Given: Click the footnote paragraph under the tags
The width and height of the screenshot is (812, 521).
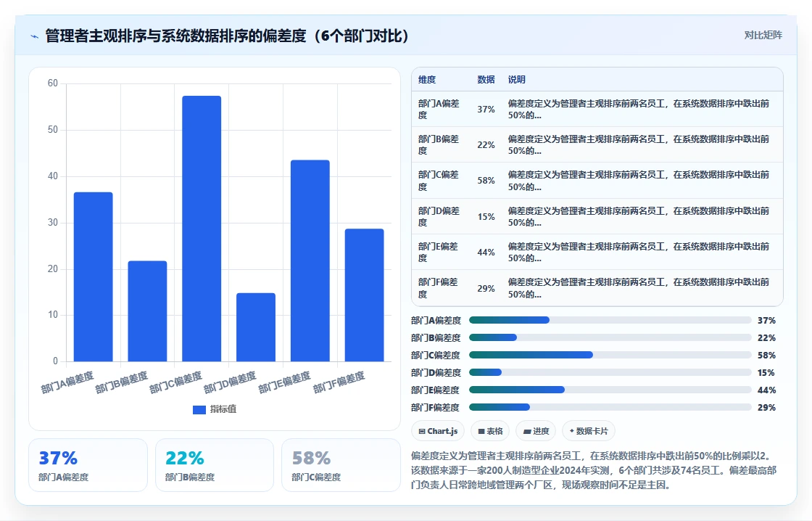Looking at the screenshot, I should coord(594,471).
